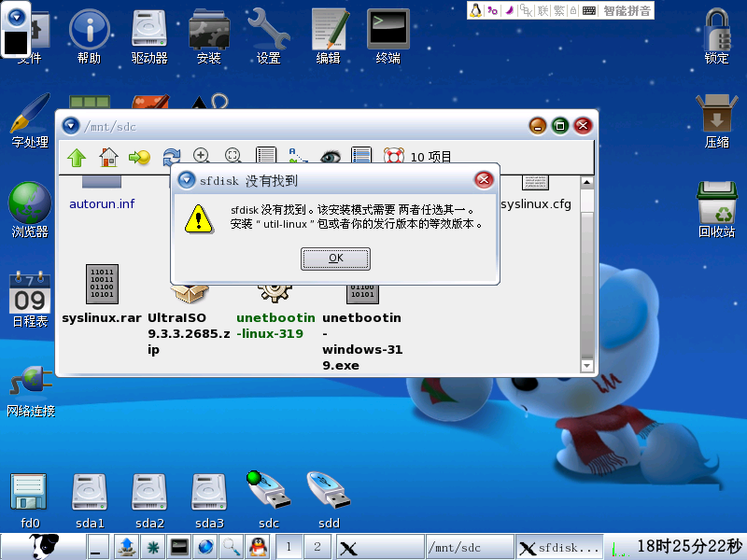The height and width of the screenshot is (560, 747).
Task: Select /mnt/sdc taskbar window entry
Action: pos(470,547)
